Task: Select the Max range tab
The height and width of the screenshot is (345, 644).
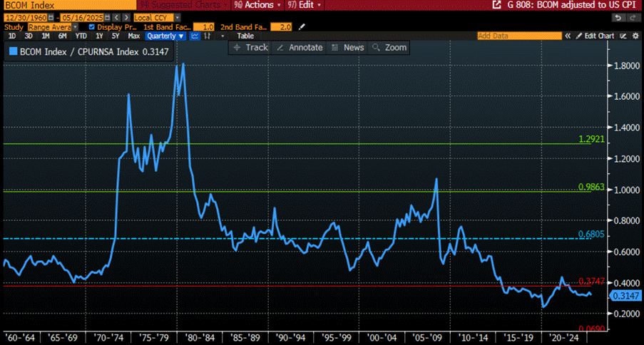Action: [x=134, y=36]
